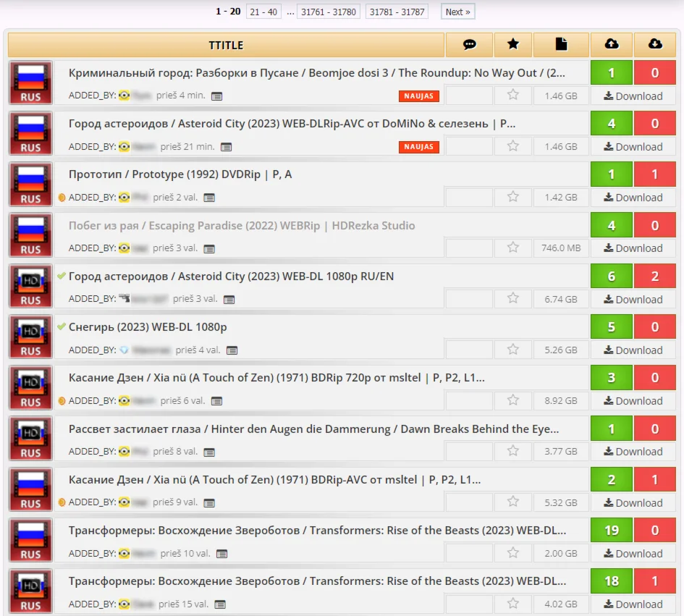684x616 pixels.
Task: Click HD RUS icon for Снегирь row
Action: point(30,337)
